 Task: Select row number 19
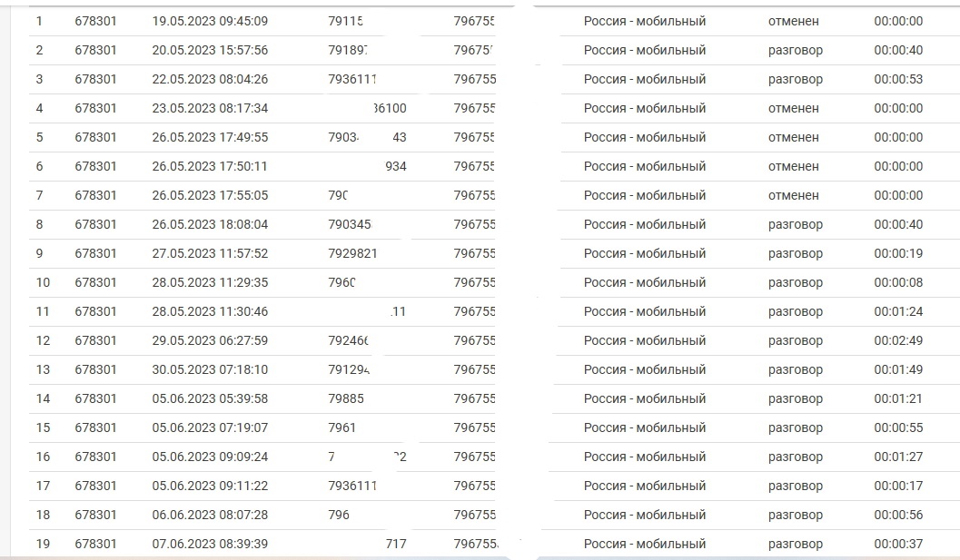pos(494,544)
